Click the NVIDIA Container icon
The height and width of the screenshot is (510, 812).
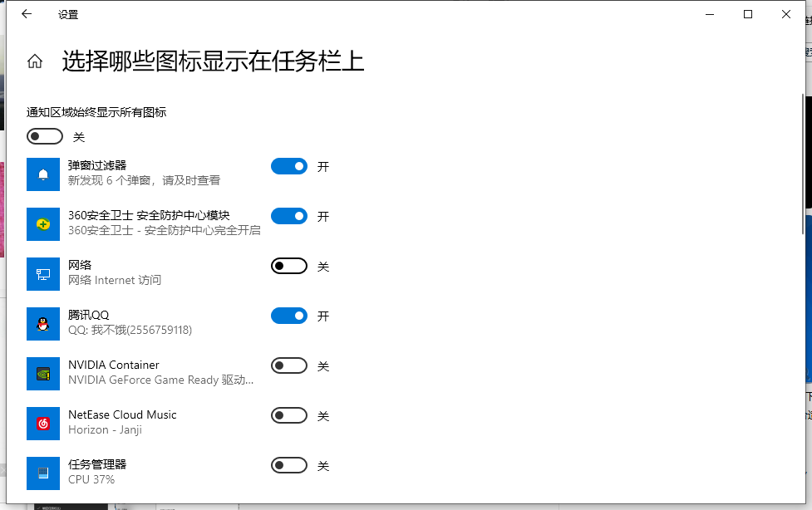(x=43, y=374)
